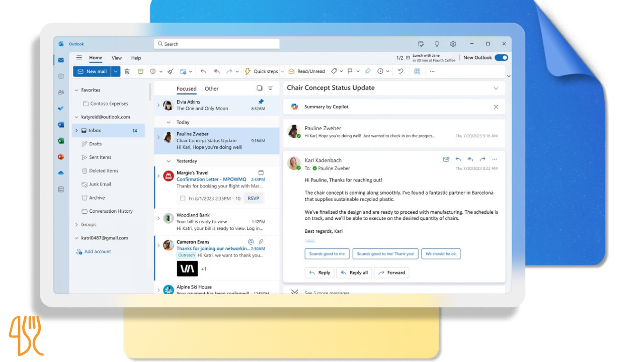Open the Settings gear in title bar
The image size is (644, 362).
click(x=453, y=44)
